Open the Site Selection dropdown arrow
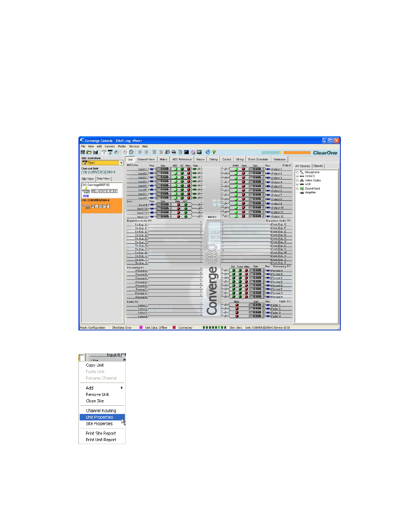411x532 pixels. 121,163
